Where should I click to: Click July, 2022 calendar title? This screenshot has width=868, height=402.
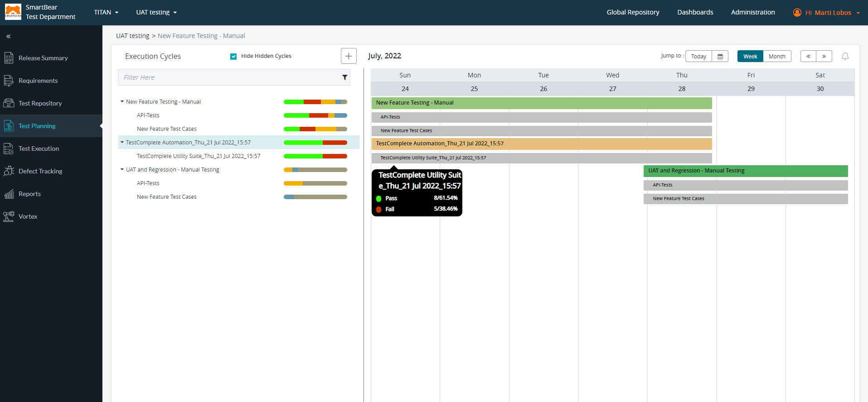[x=384, y=56]
